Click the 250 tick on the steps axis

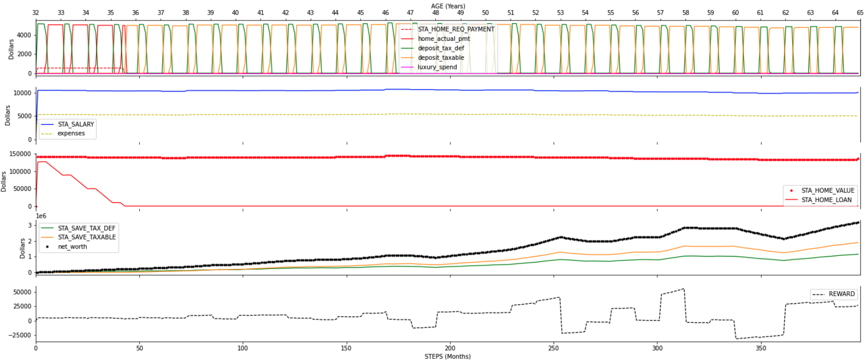(554, 348)
